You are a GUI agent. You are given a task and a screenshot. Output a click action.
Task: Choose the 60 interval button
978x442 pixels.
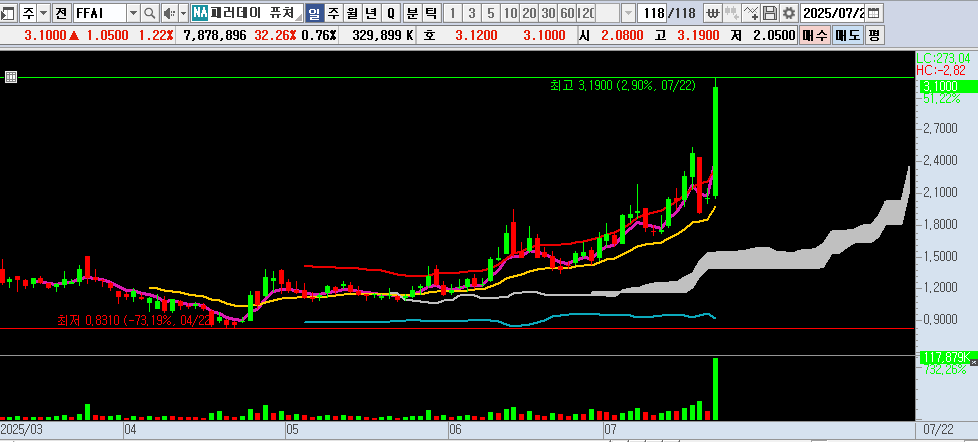click(567, 12)
